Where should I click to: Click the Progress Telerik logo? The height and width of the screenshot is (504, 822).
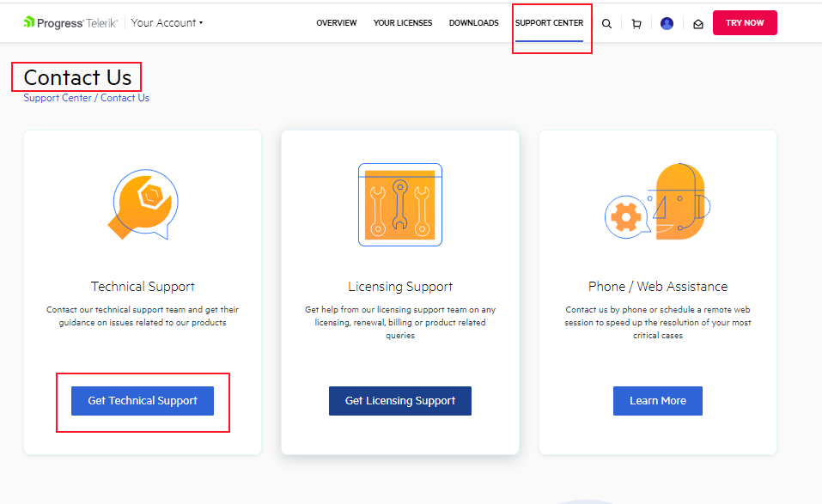[72, 22]
